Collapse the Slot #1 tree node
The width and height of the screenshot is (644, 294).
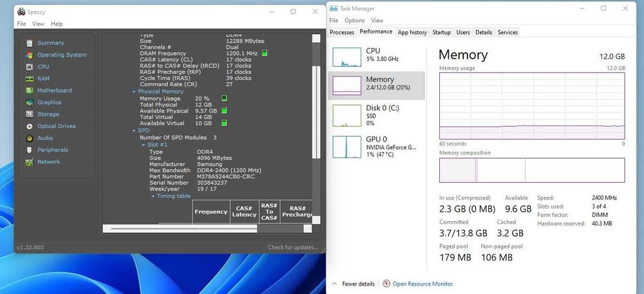tap(144, 145)
